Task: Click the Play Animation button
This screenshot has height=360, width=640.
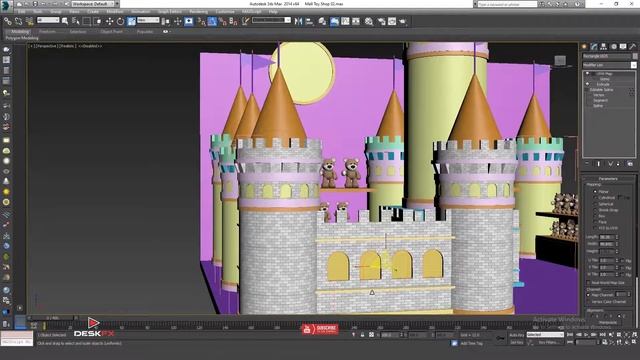Action: pyautogui.click(x=587, y=335)
